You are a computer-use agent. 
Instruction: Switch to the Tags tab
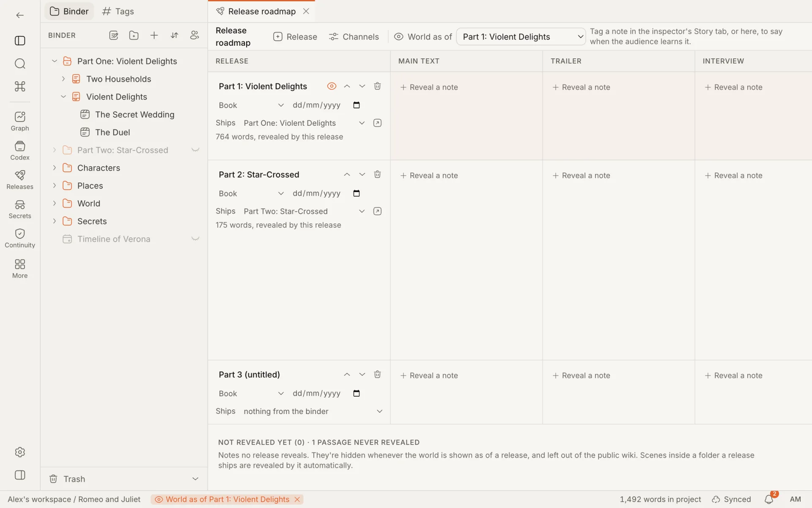point(118,11)
